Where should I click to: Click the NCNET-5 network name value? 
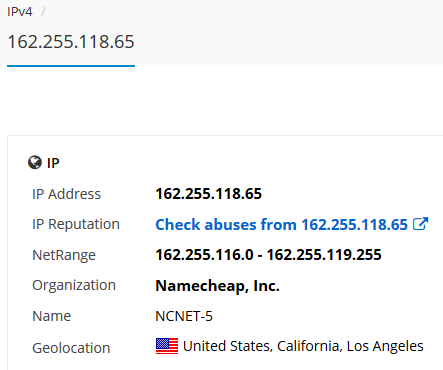click(184, 316)
